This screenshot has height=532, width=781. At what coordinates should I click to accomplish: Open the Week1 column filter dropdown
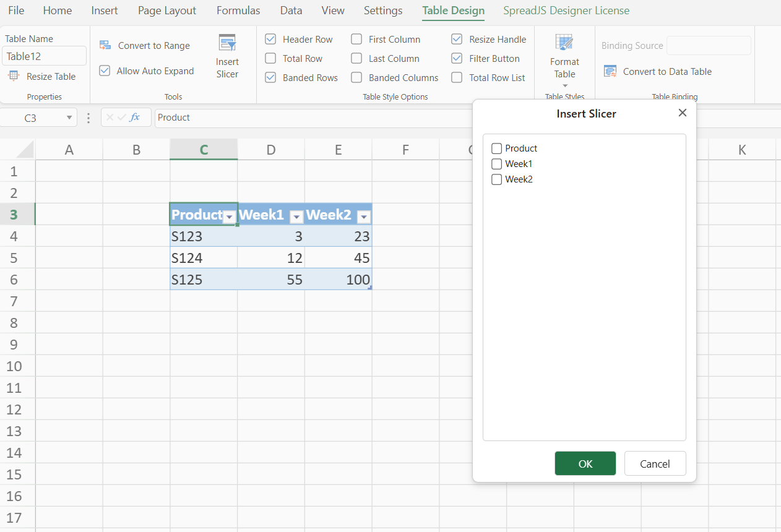coord(296,216)
